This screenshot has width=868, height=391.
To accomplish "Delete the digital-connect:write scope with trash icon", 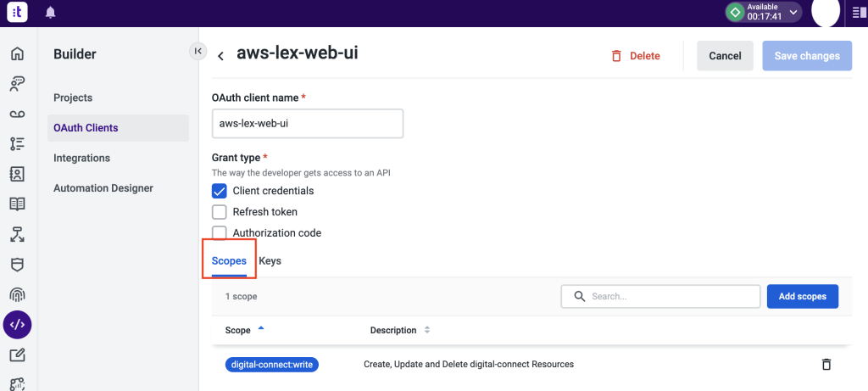I will [x=826, y=364].
